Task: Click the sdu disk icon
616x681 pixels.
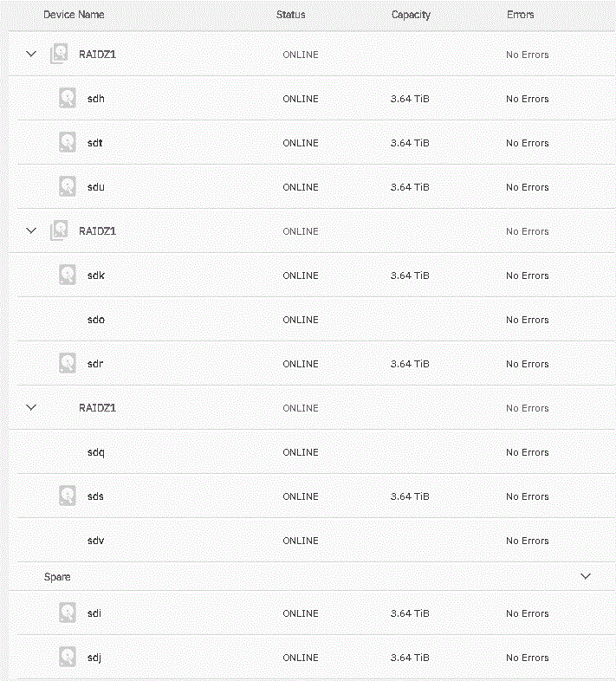Action: click(x=68, y=186)
